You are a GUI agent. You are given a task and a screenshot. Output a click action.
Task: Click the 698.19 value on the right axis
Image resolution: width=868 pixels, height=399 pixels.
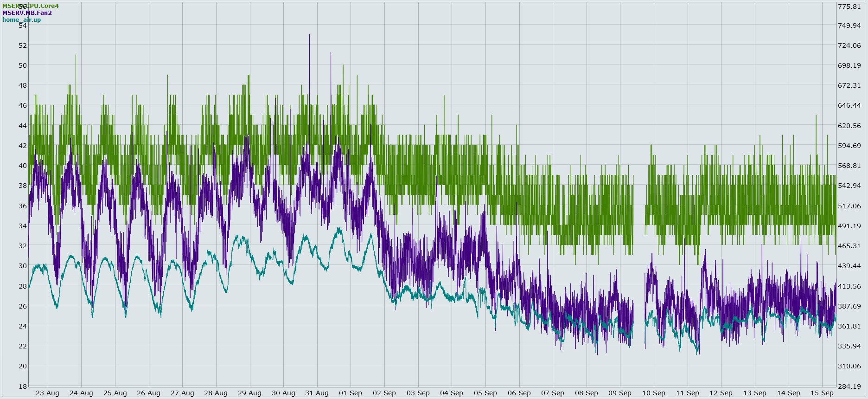[x=849, y=65]
